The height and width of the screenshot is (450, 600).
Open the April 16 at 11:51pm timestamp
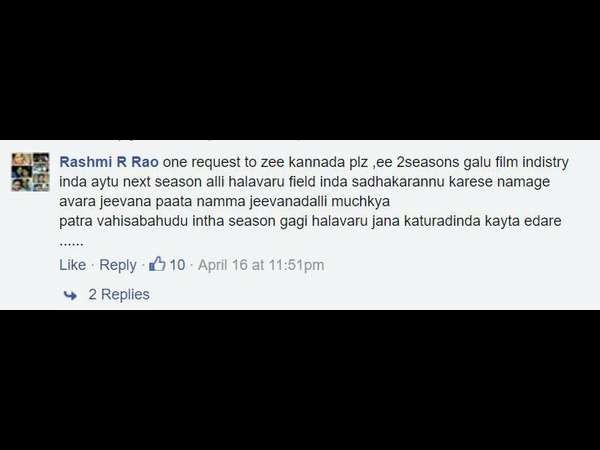click(261, 265)
